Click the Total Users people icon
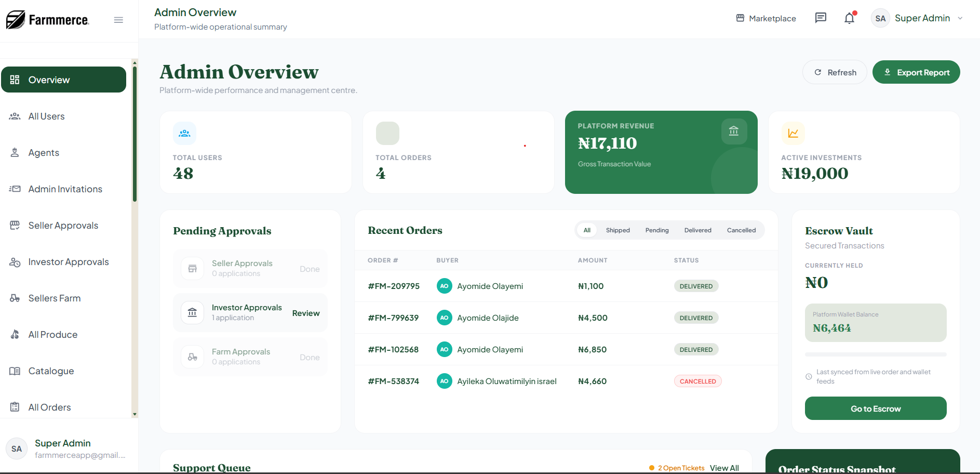This screenshot has height=474, width=980. point(184,133)
